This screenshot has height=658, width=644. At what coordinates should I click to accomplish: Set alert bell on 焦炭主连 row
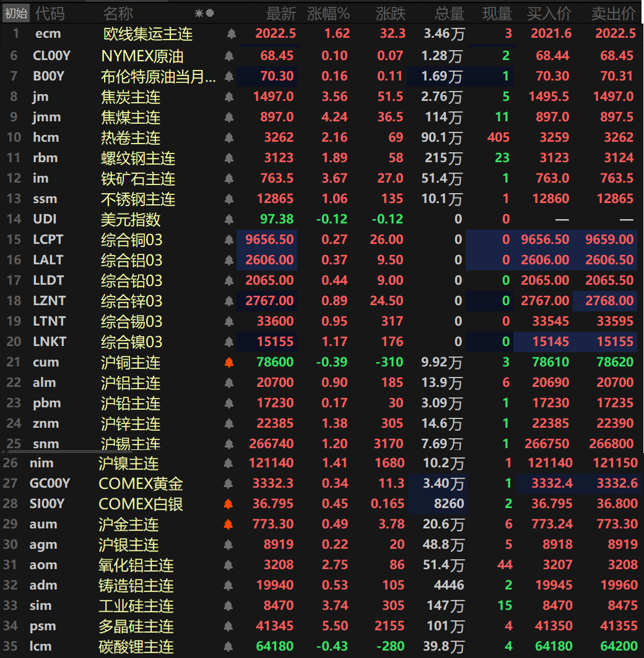pos(228,97)
